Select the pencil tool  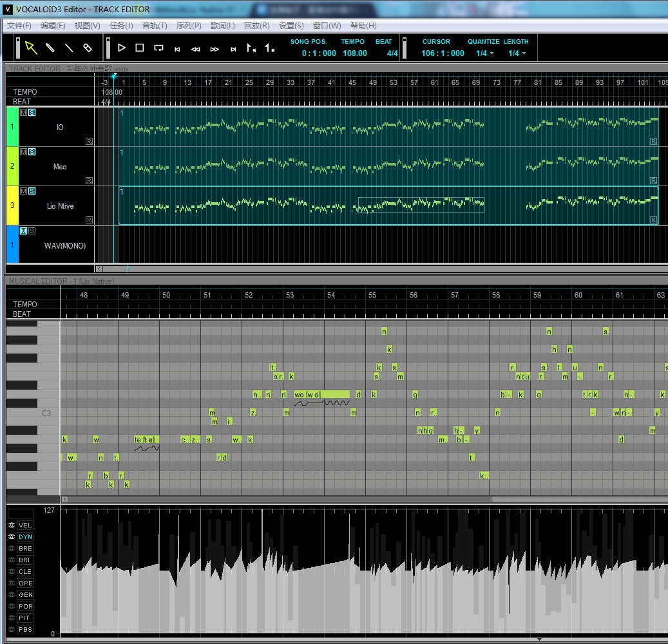[50, 48]
